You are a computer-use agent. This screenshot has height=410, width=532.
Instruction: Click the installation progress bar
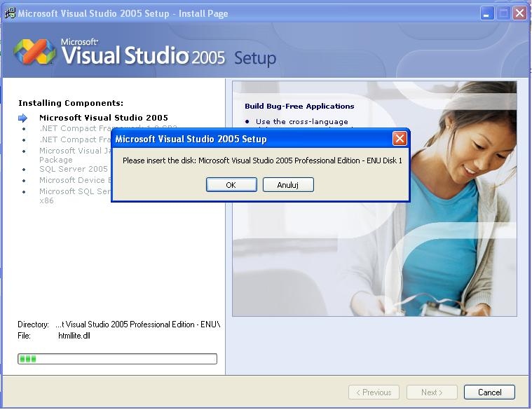(x=117, y=359)
